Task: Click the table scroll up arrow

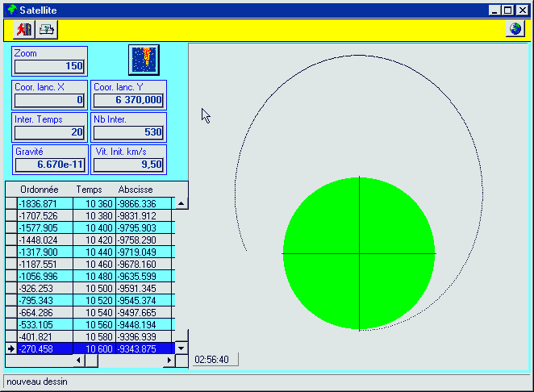Action: click(x=181, y=204)
